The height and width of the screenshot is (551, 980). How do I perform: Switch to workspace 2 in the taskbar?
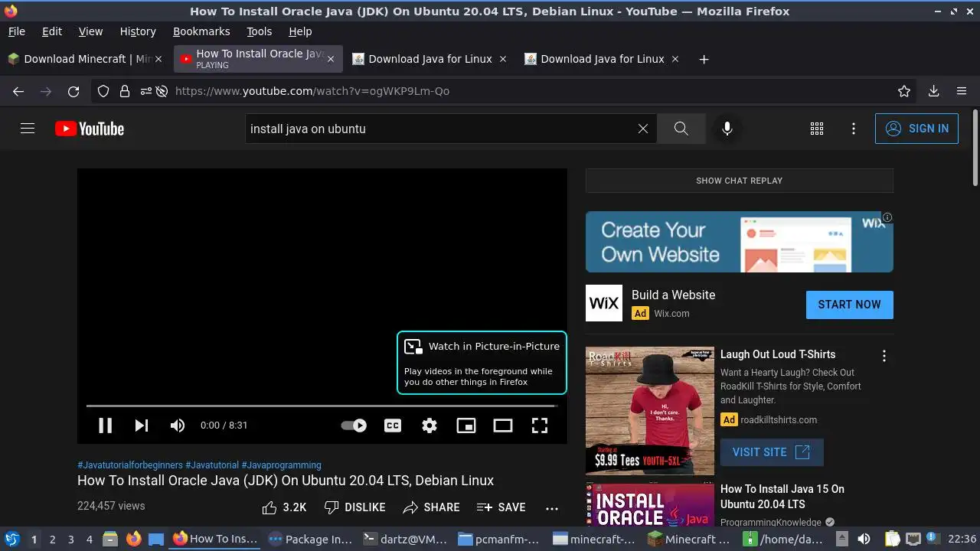(53, 540)
